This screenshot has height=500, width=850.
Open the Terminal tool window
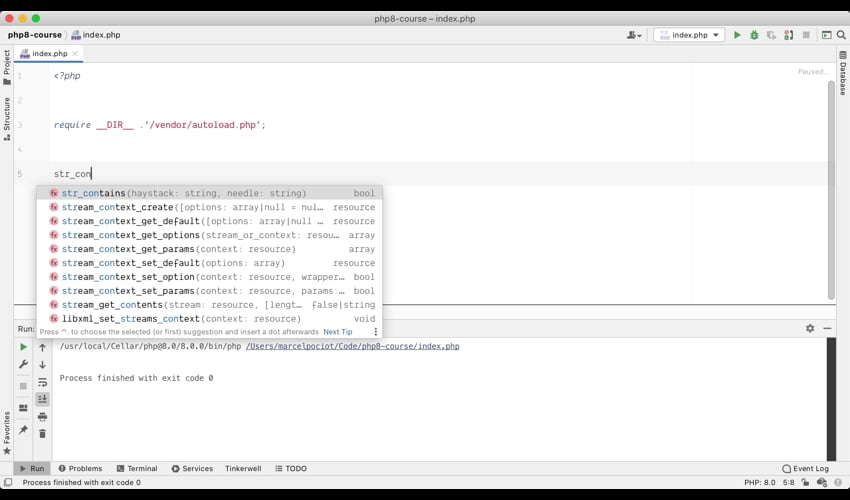click(x=137, y=469)
